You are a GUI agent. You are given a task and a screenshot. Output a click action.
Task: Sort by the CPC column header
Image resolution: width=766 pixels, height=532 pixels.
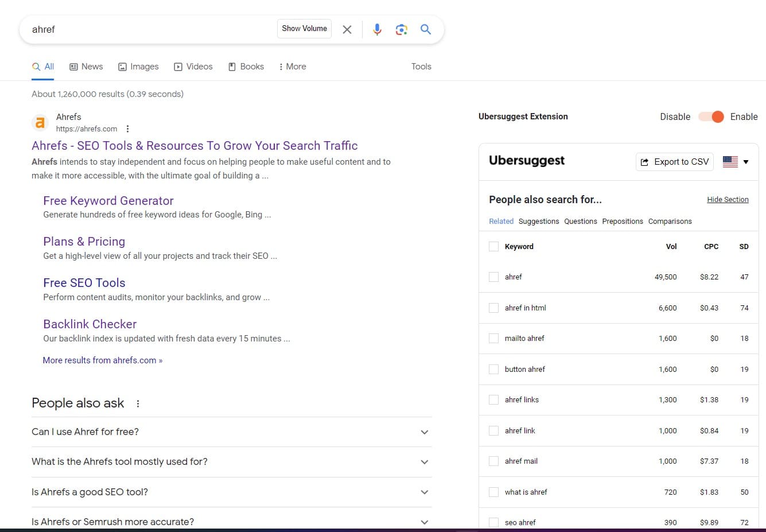coord(711,247)
